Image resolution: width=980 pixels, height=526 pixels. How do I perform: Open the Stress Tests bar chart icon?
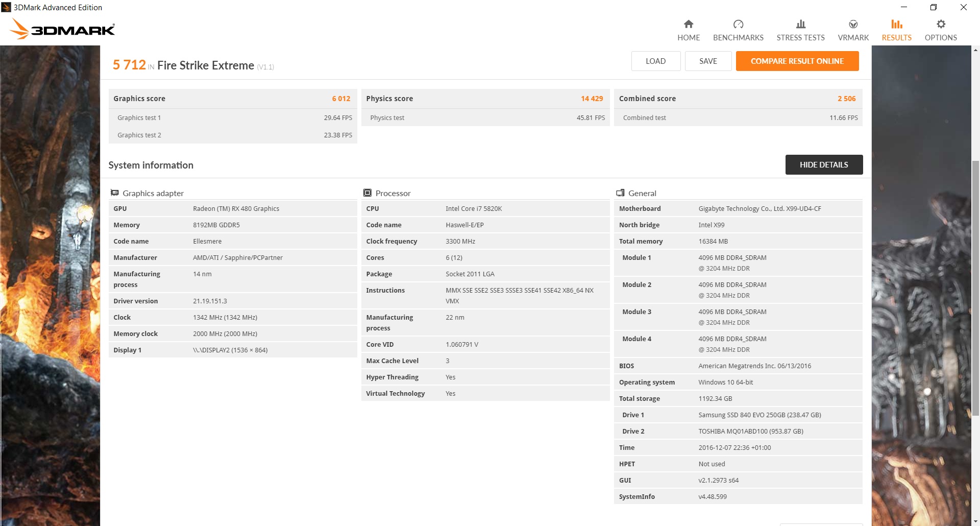(x=801, y=24)
